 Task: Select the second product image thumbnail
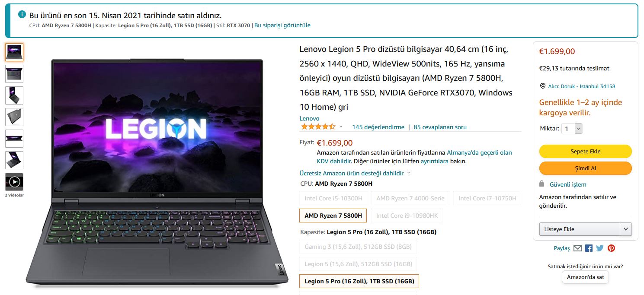(x=14, y=74)
